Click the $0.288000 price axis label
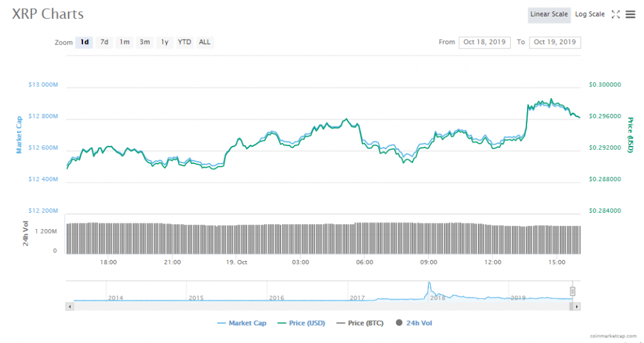 (x=605, y=179)
